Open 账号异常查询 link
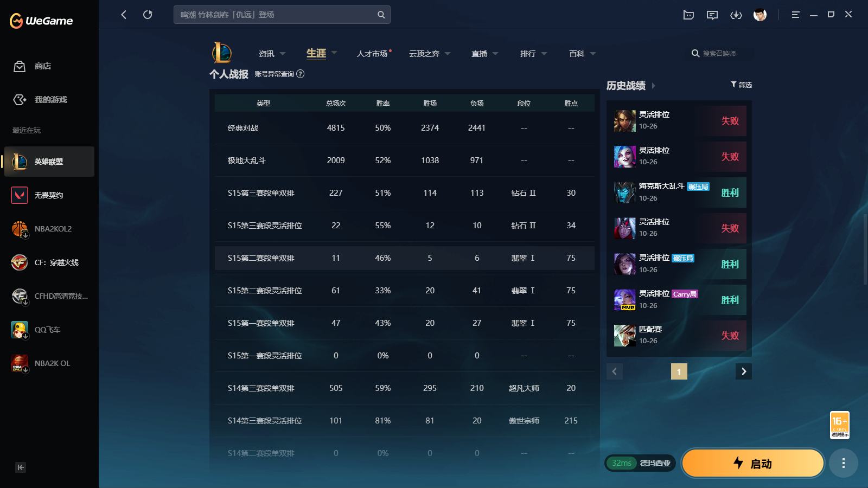Screen dimensions: 868x488 (x=275, y=74)
